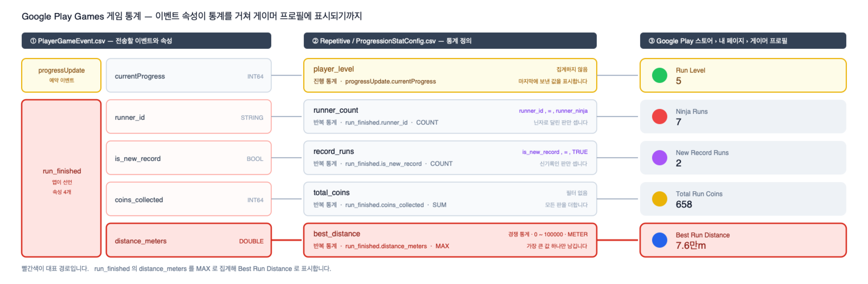Click 신기록인 판만 셉니다 note
Viewport: 868px width, 284px height.
pos(563,163)
